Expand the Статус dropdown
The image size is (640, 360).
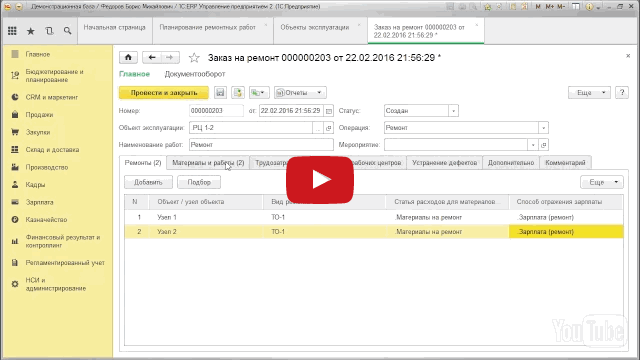pyautogui.click(x=453, y=111)
